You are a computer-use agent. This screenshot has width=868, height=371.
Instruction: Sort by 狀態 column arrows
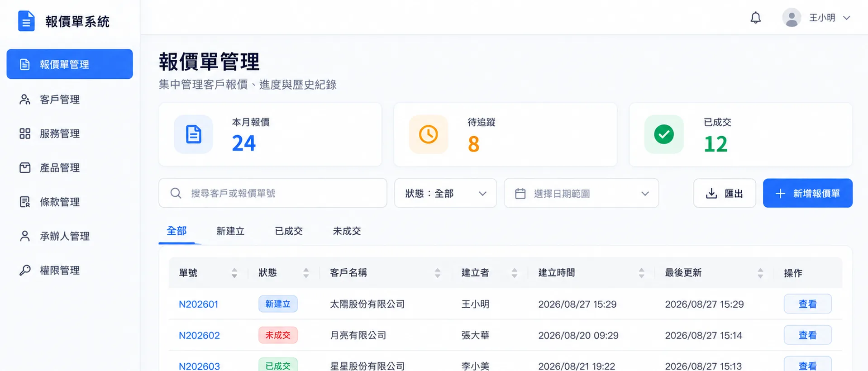pos(306,273)
